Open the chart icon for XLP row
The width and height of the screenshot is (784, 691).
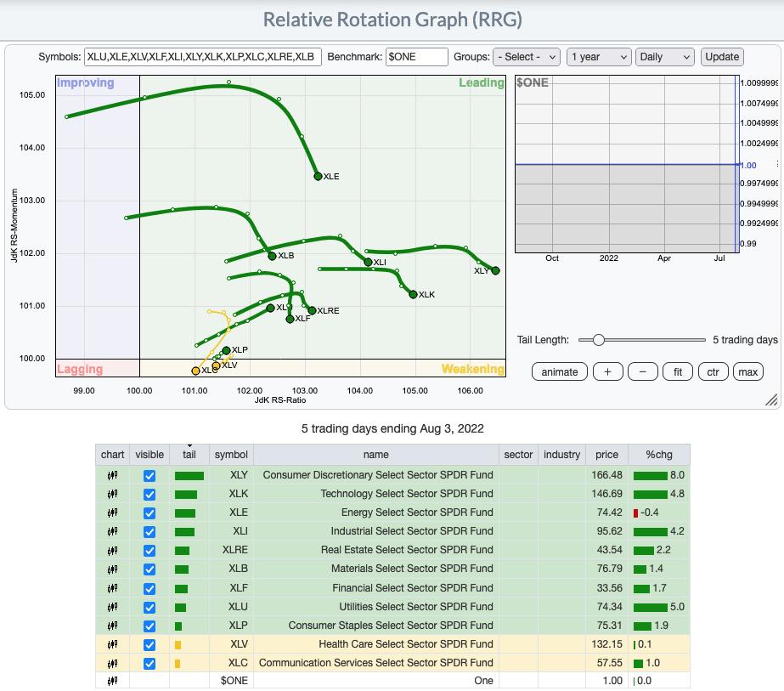click(x=112, y=626)
